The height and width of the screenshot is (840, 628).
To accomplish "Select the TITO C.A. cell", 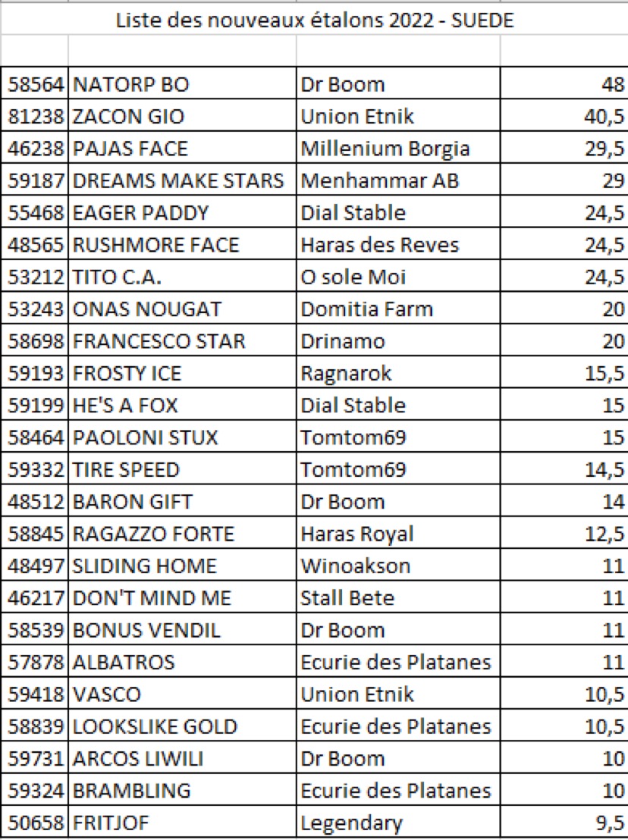I will tap(182, 277).
